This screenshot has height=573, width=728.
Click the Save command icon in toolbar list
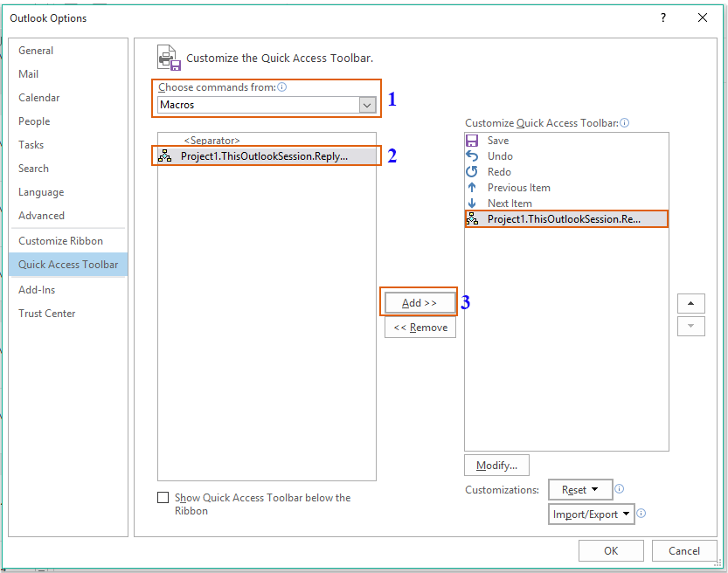(472, 141)
